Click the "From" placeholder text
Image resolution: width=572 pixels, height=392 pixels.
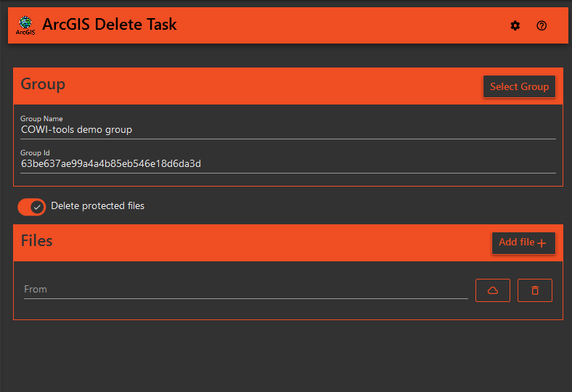pos(36,289)
